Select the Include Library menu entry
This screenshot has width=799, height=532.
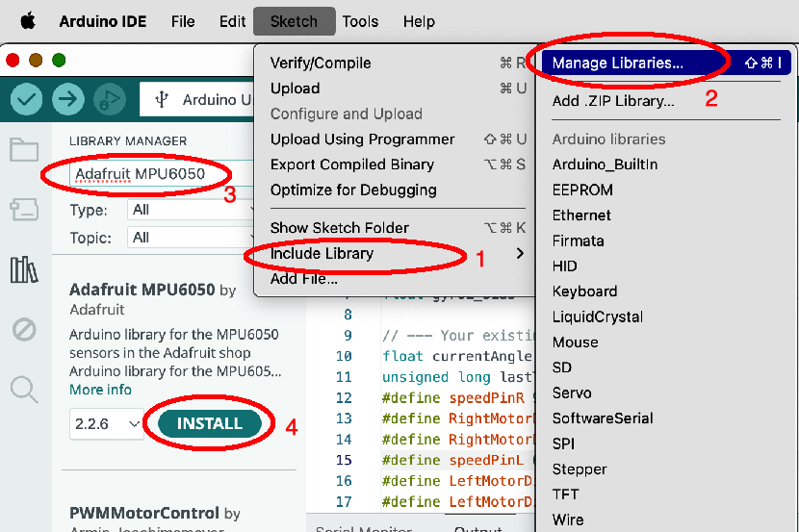click(x=395, y=253)
